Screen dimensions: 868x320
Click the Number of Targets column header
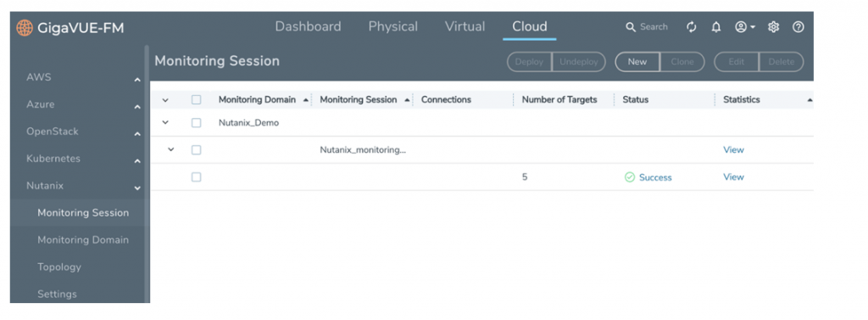click(x=559, y=100)
